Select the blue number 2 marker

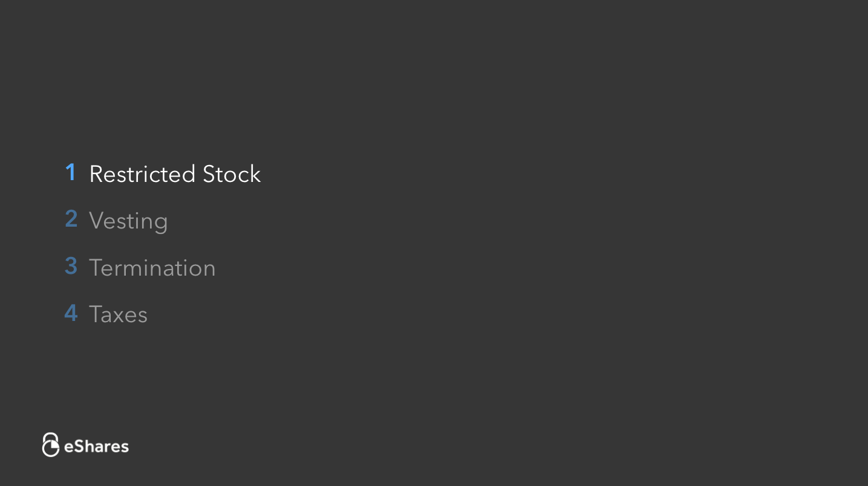(71, 219)
